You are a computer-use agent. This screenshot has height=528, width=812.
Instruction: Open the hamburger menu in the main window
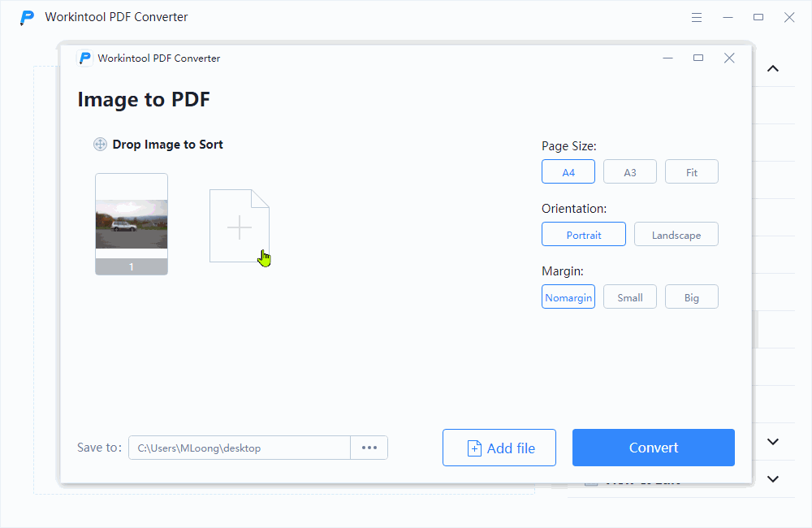click(x=697, y=16)
